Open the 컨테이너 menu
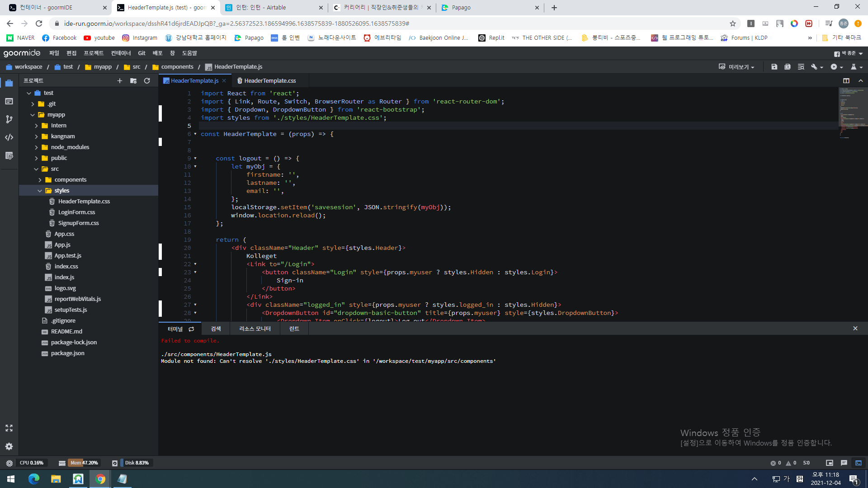Screen dimensions: 868x488 [x=121, y=53]
